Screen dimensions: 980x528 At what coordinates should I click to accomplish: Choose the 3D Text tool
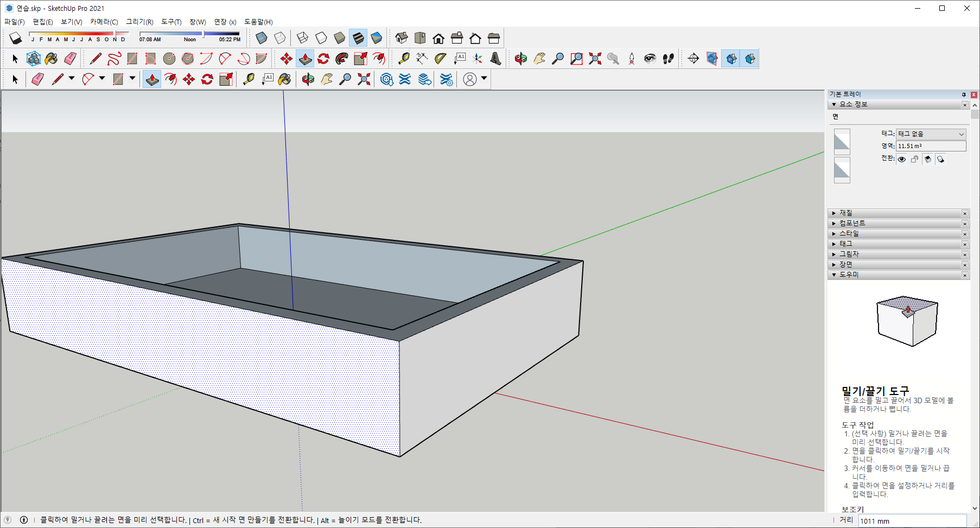pyautogui.click(x=496, y=59)
